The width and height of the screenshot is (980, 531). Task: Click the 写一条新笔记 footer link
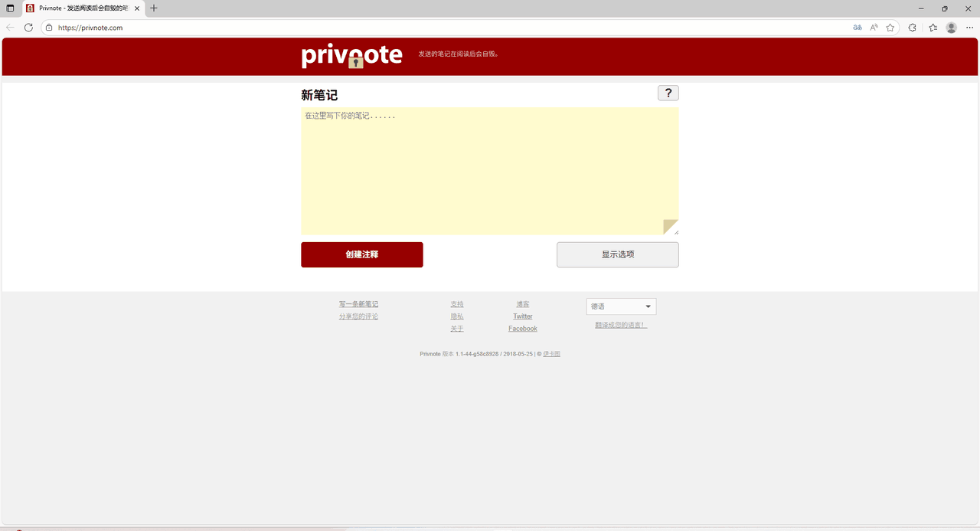click(358, 304)
